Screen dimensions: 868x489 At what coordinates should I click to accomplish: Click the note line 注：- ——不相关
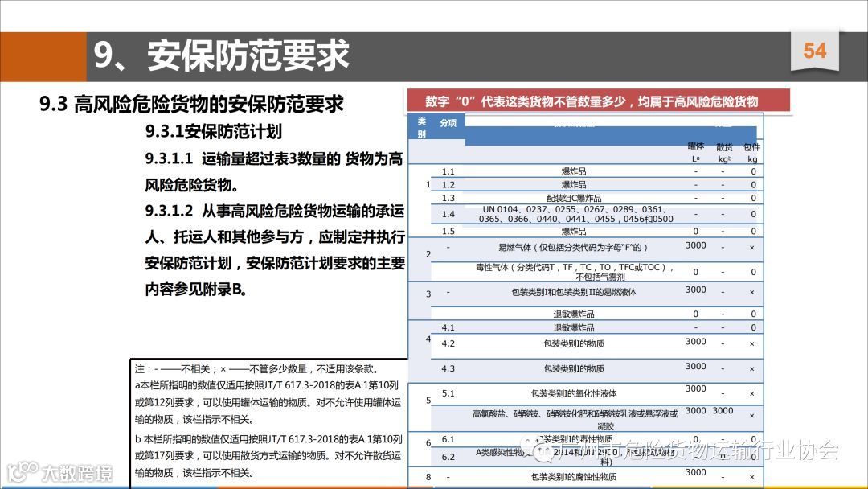pos(257,369)
